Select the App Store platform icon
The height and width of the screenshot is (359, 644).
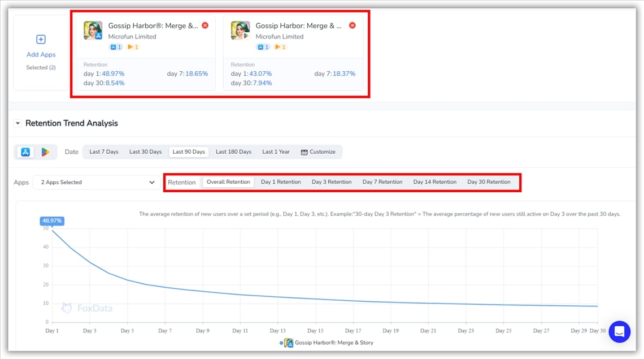coord(25,152)
